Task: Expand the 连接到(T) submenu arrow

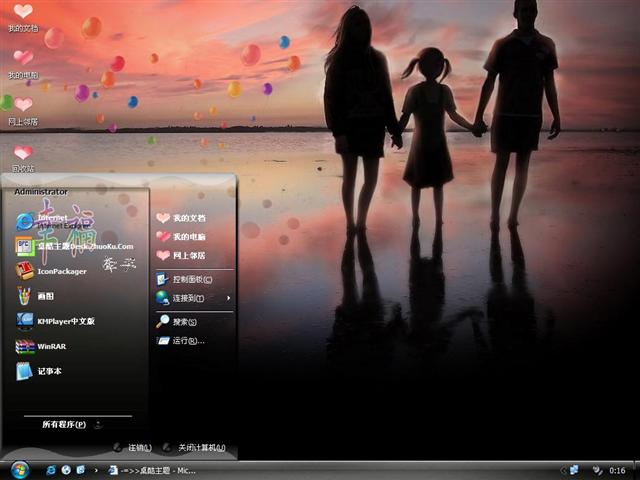Action: coord(229,298)
